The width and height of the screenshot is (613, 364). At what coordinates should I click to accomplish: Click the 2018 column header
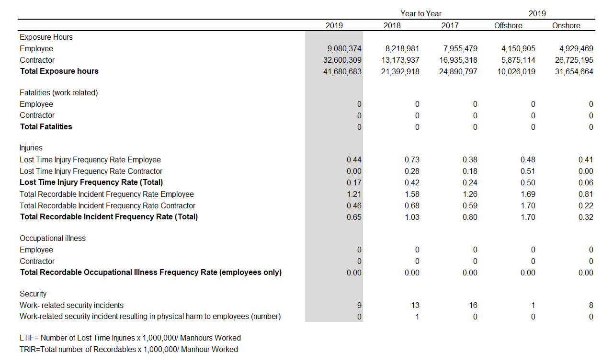pos(392,26)
